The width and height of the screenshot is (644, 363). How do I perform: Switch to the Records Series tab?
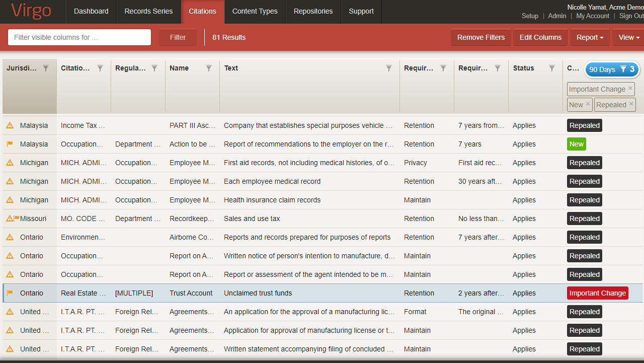click(x=148, y=11)
